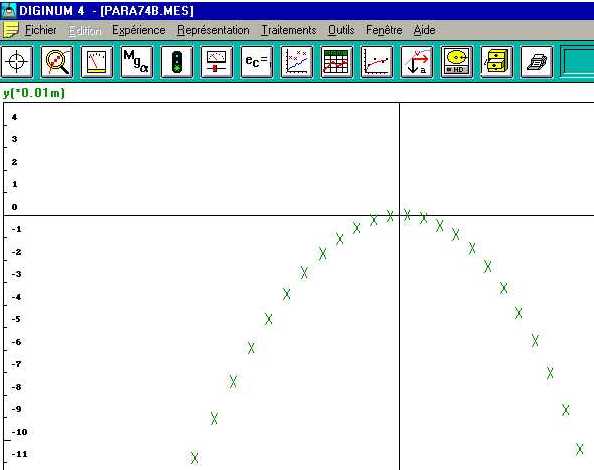Open the Représentation menu
Screen dimensions: 594x470
(213, 30)
